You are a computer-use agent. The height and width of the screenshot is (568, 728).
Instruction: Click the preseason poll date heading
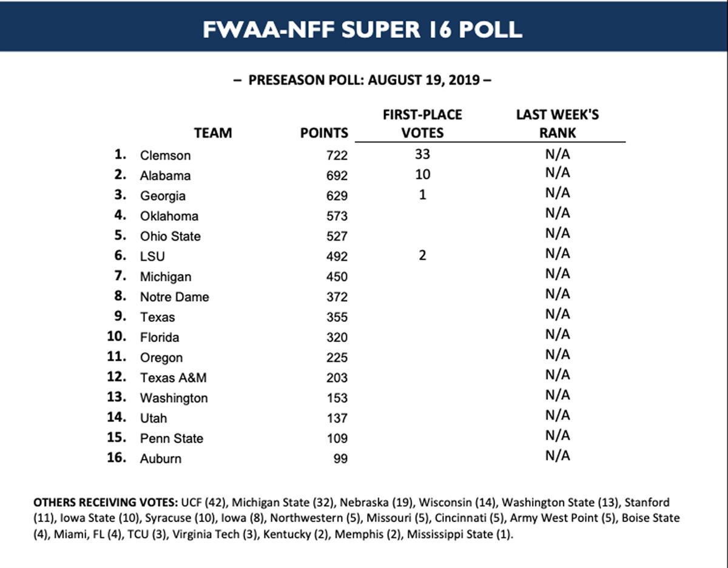(x=362, y=80)
